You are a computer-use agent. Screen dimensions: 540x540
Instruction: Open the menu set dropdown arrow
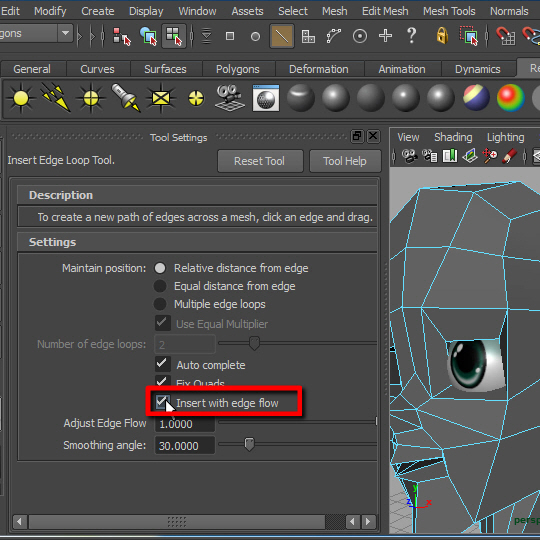point(65,33)
